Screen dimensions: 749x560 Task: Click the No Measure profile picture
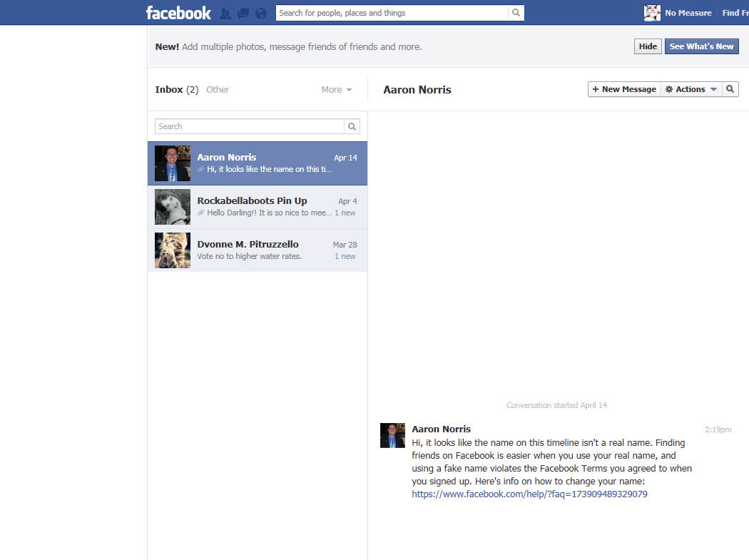[652, 13]
